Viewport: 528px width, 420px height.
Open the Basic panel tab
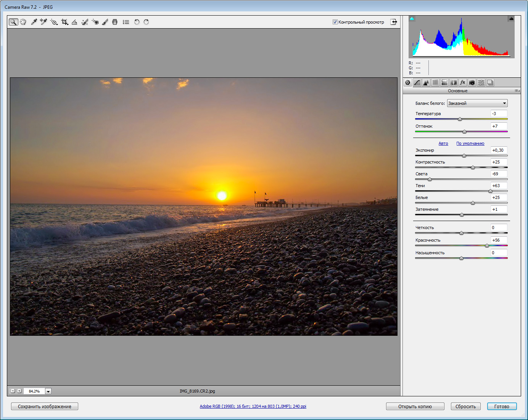coord(408,82)
